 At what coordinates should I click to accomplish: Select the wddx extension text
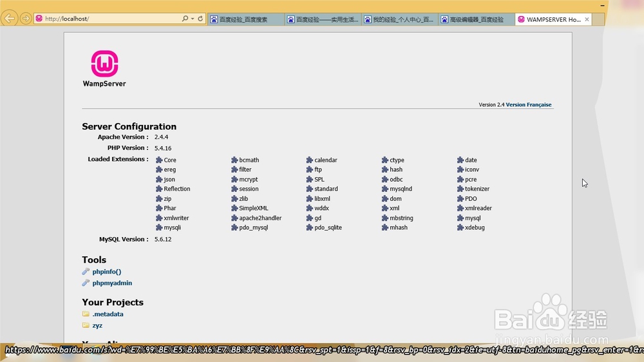coord(321,208)
